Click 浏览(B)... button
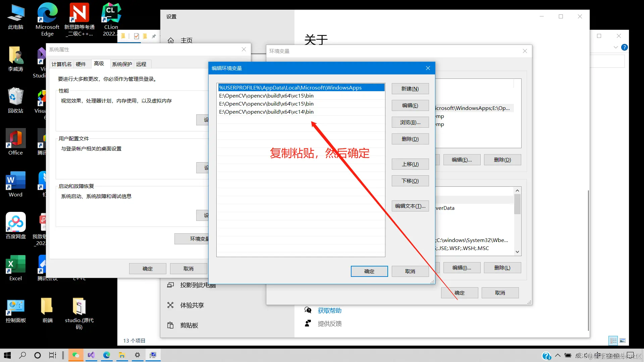The image size is (644, 362). [410, 122]
